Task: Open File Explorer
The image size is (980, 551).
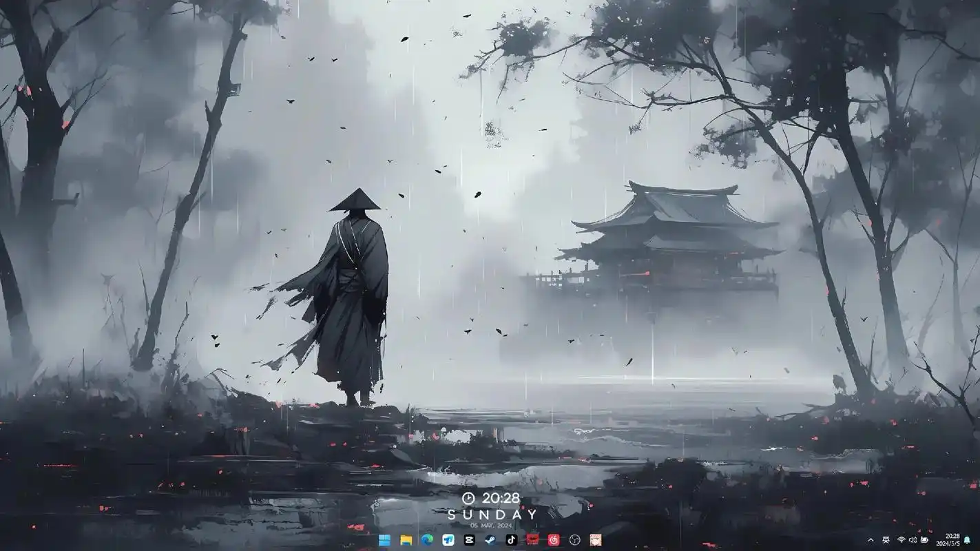Action: 405,541
